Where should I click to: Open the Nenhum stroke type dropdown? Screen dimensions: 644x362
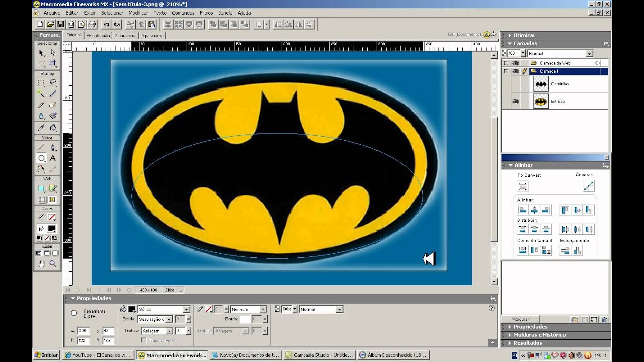[263, 309]
